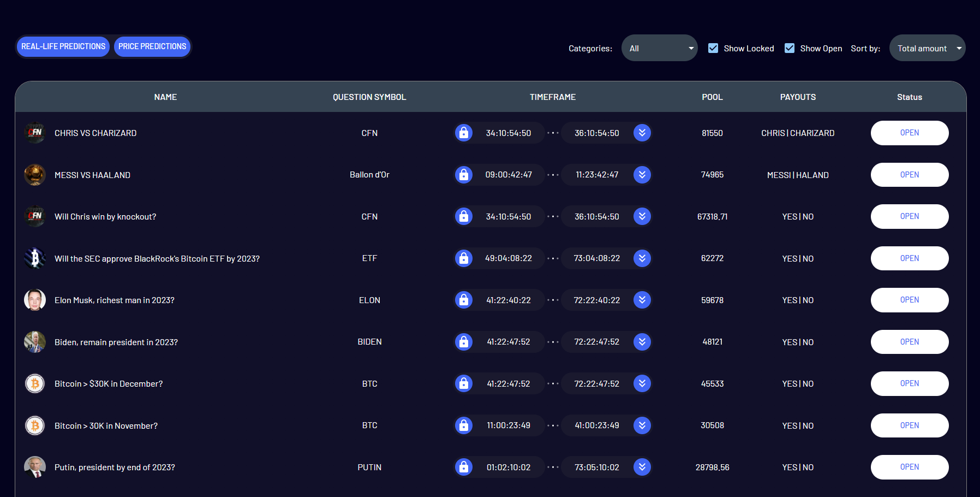Click Biden avatar image

(x=35, y=342)
